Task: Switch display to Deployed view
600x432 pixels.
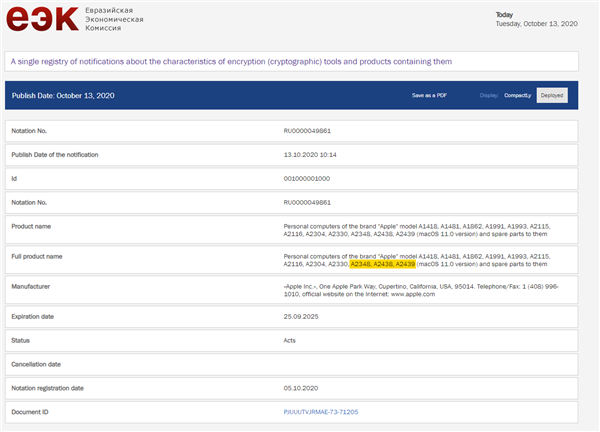Action: (x=551, y=95)
